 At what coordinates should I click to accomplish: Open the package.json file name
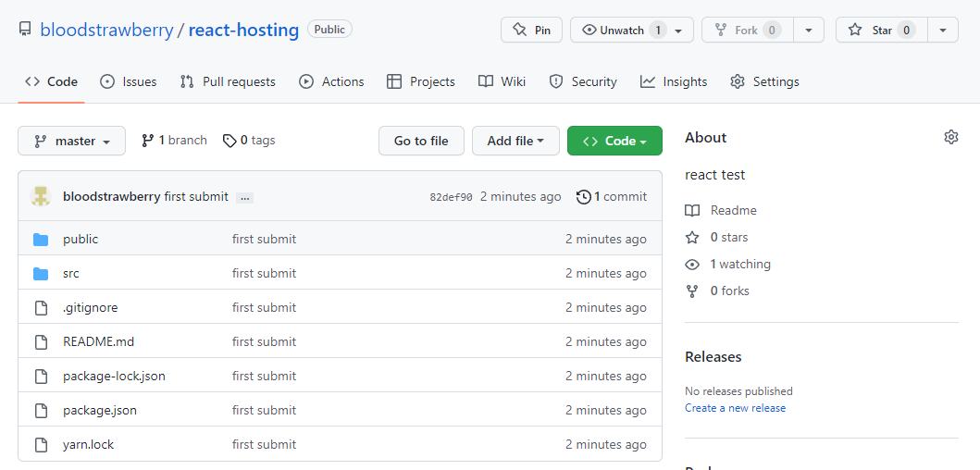(x=100, y=411)
